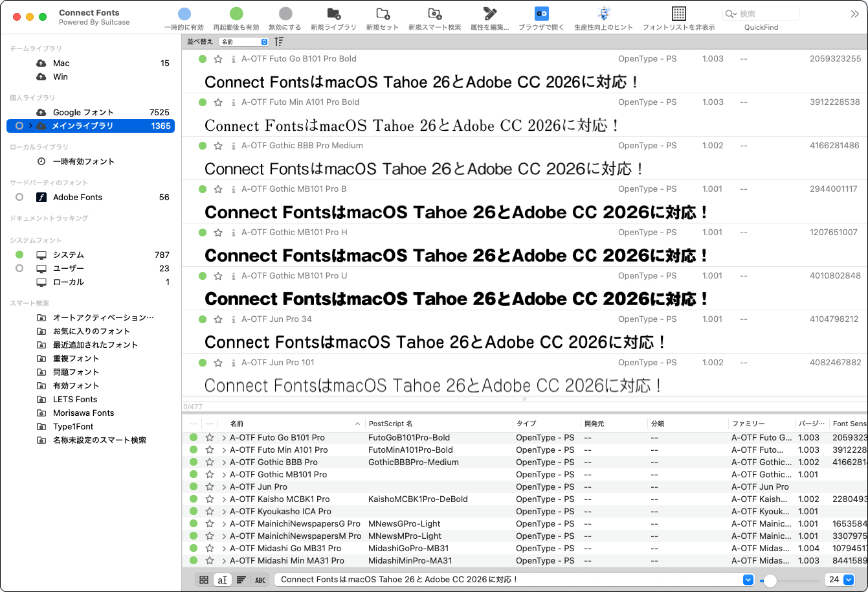The width and height of the screenshot is (868, 592).
Task: Click the Adobe Fonts icon in sidebar
Action: (x=41, y=198)
